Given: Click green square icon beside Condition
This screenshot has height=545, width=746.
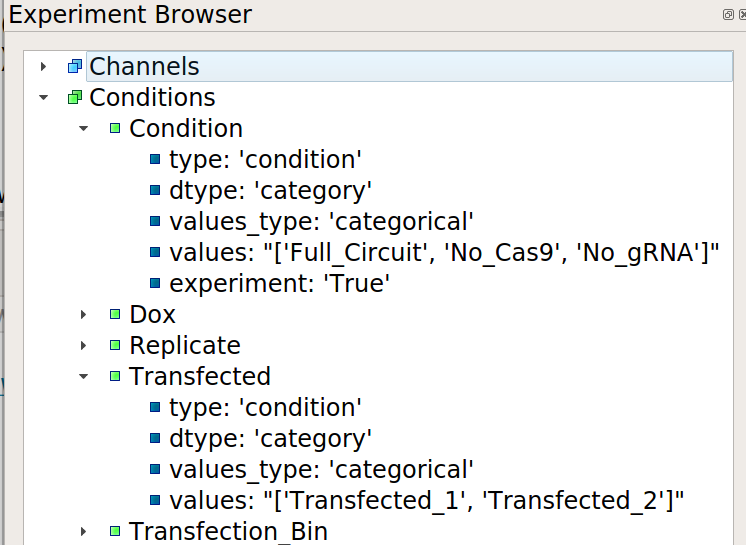Looking at the screenshot, I should coord(115,128).
